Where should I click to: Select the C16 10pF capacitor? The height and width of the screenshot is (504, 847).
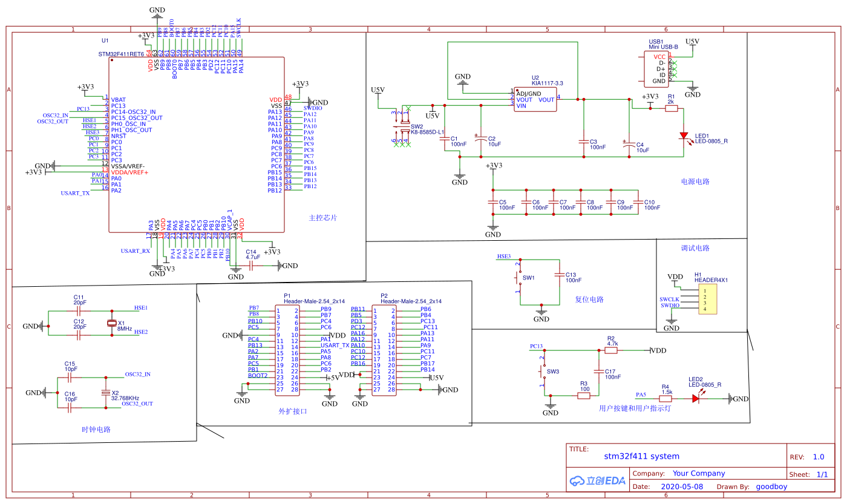[70, 408]
